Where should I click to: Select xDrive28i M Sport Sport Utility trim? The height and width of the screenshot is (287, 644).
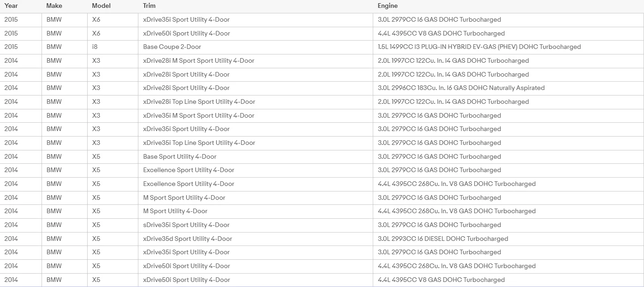[x=198, y=60]
